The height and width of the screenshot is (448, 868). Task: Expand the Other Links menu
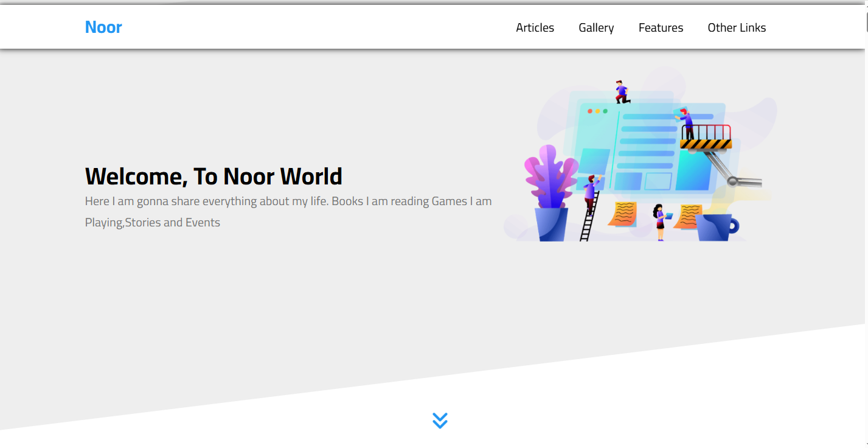pyautogui.click(x=737, y=28)
